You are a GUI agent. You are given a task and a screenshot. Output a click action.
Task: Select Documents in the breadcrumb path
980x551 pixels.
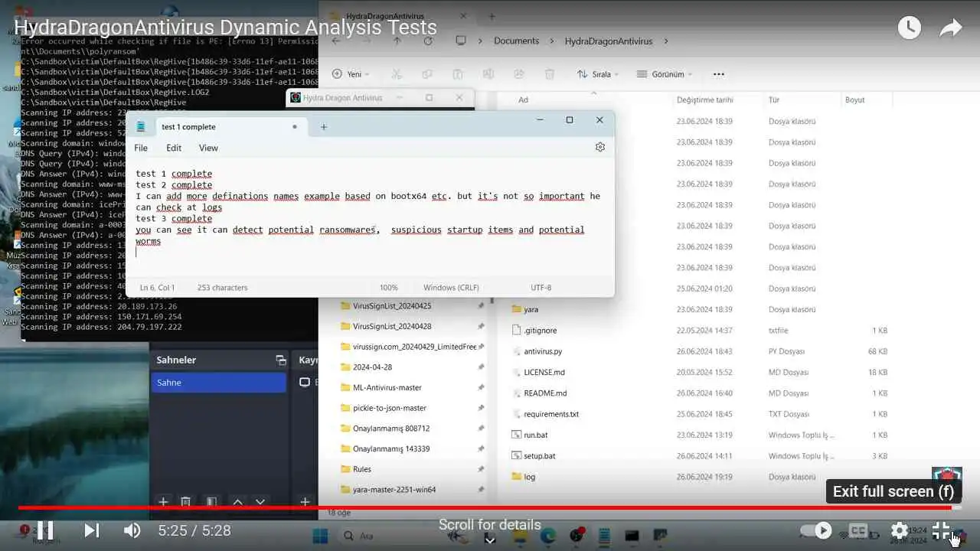pyautogui.click(x=516, y=41)
